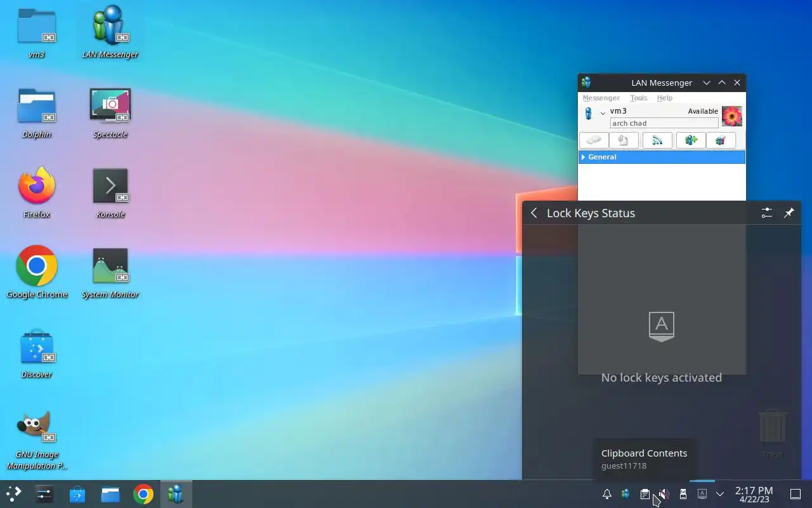Open the file manager taskbar icon
This screenshot has width=812, height=508.
point(110,494)
